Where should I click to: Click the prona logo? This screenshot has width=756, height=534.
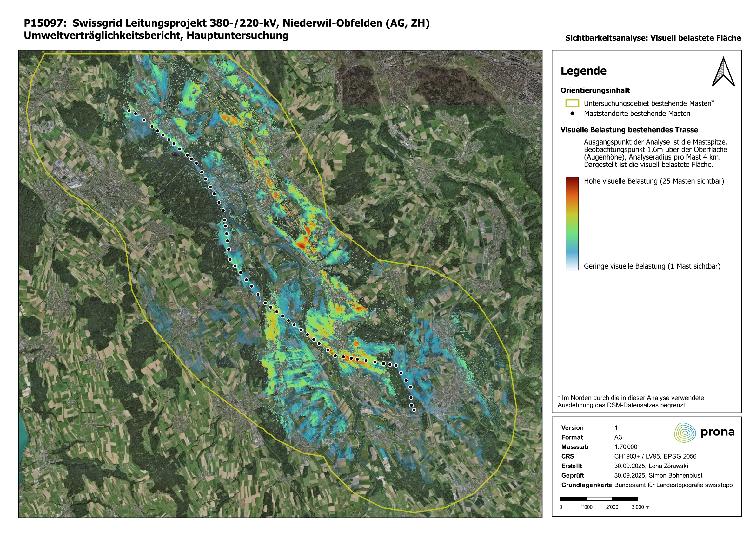(x=704, y=432)
